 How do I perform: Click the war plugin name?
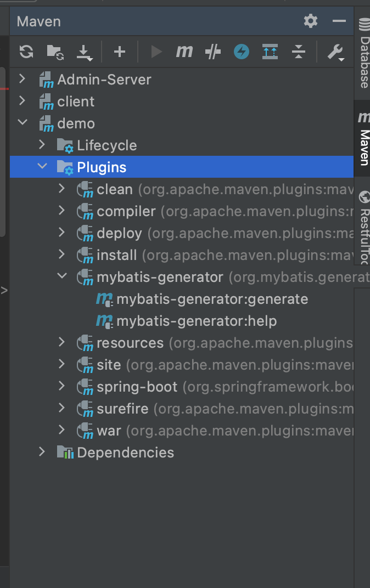109,431
